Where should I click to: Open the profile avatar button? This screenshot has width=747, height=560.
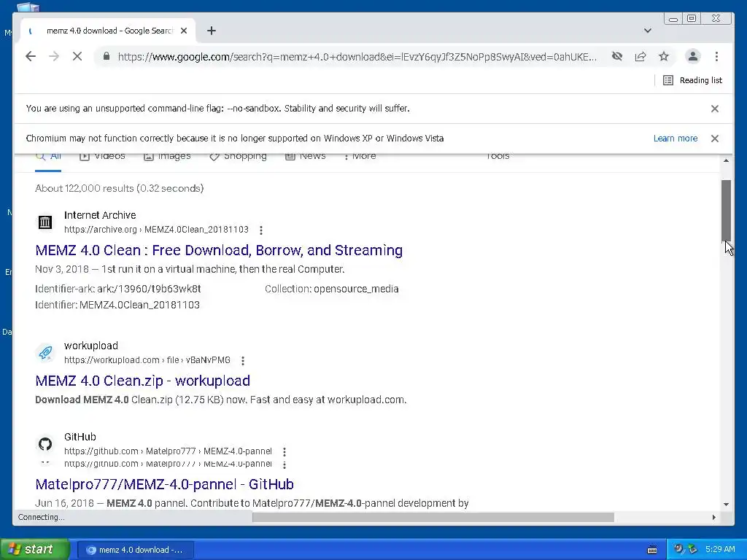tap(693, 57)
